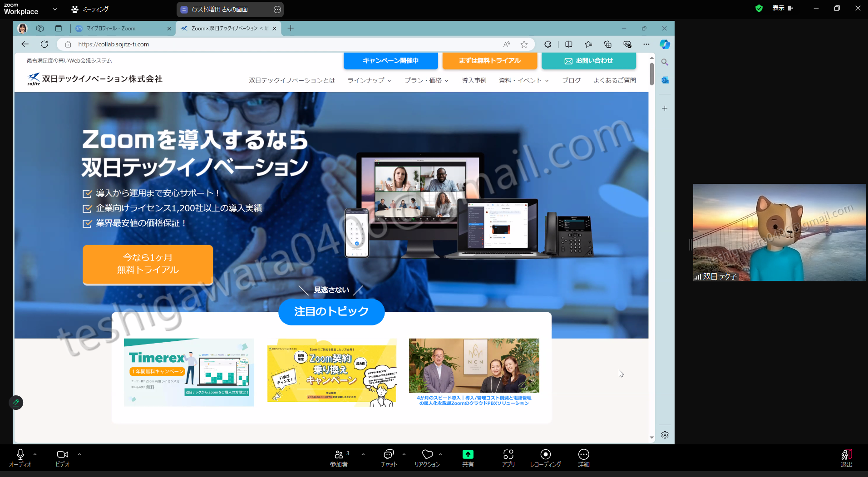This screenshot has width=868, height=477.
Task: Expand reactions options caret
Action: pyautogui.click(x=440, y=454)
